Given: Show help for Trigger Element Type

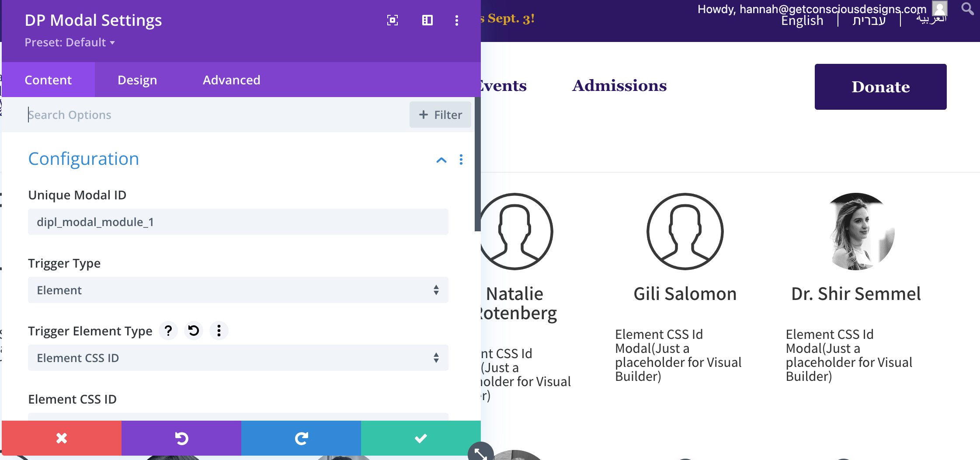Looking at the screenshot, I should [x=168, y=331].
